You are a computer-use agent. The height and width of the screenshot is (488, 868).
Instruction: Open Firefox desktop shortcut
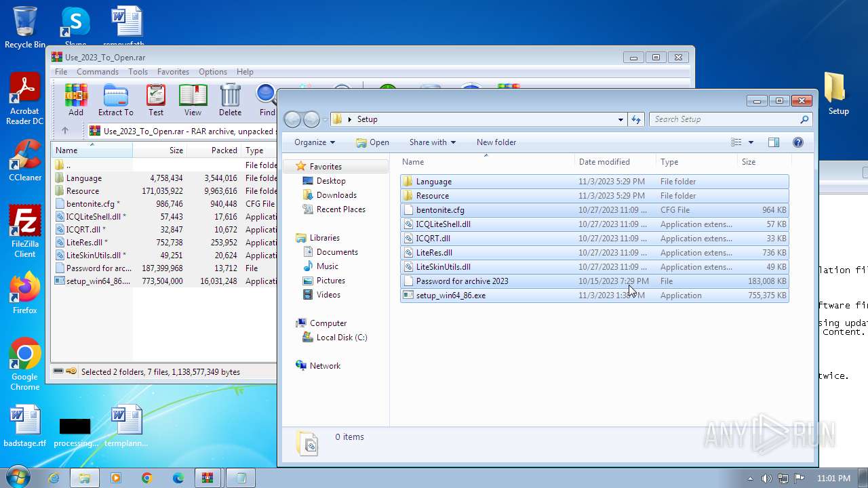pos(25,293)
